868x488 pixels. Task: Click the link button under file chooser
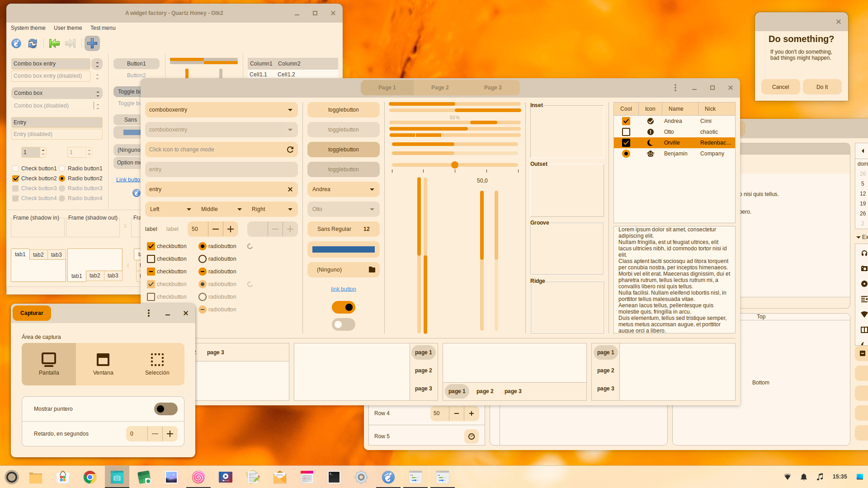(344, 289)
